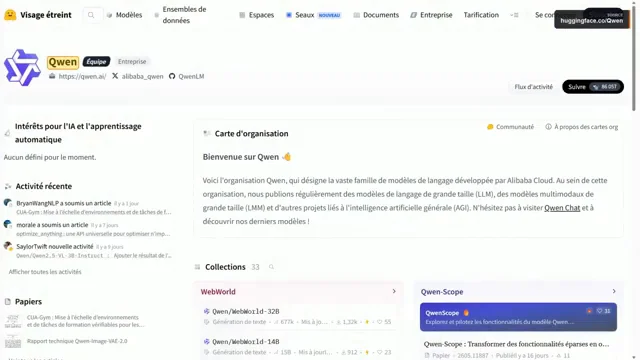Click the Entreprise tag beside Qwen
Viewport: 640px width, 360px height.
click(132, 62)
